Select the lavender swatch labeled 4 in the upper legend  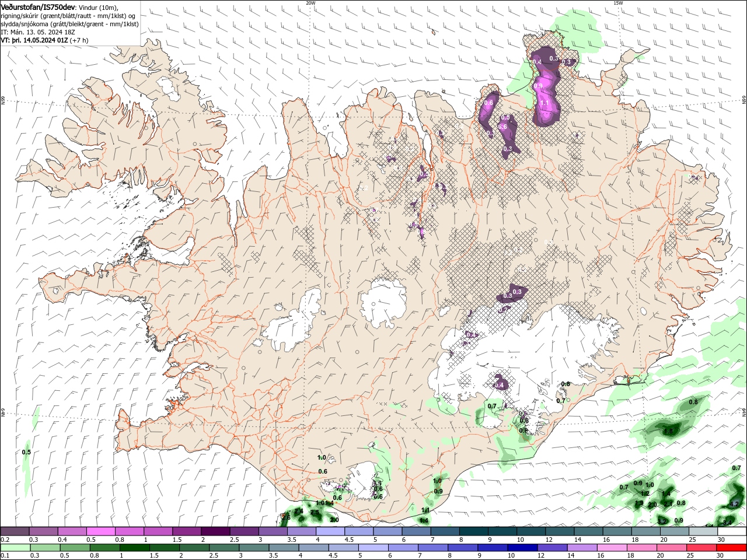(x=330, y=531)
